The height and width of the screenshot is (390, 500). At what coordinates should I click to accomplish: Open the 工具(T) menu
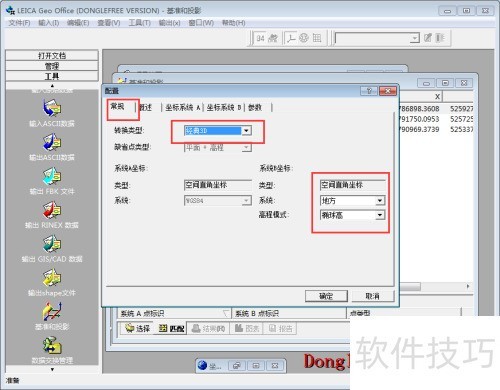[140, 23]
